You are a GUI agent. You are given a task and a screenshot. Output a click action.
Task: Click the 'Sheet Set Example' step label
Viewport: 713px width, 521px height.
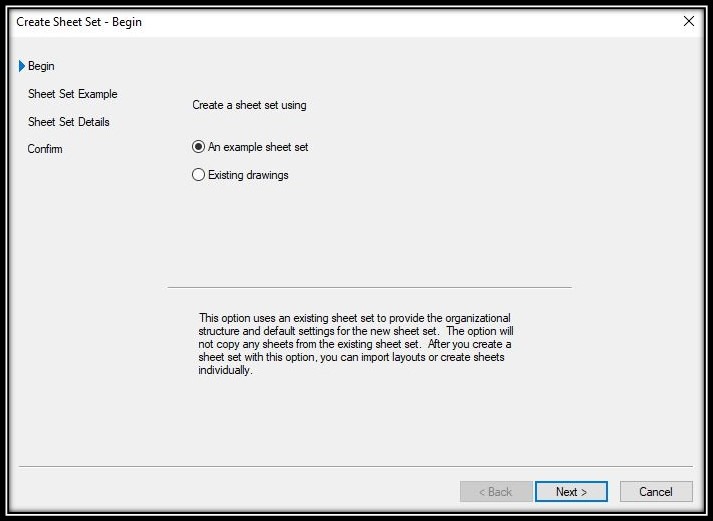(73, 94)
